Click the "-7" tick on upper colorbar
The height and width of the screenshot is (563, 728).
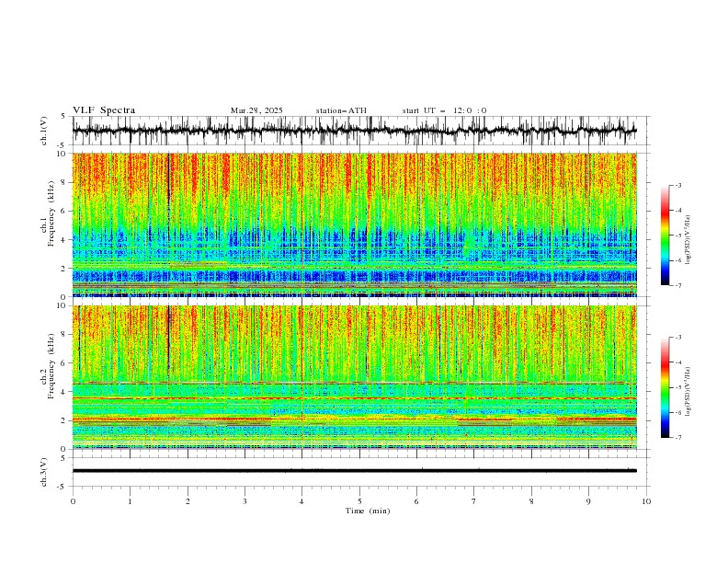[x=678, y=285]
